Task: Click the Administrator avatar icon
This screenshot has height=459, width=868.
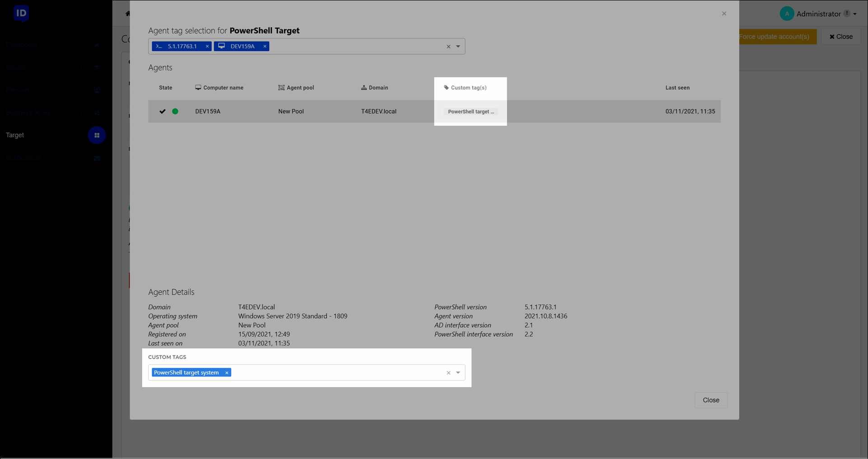Action: coord(787,14)
